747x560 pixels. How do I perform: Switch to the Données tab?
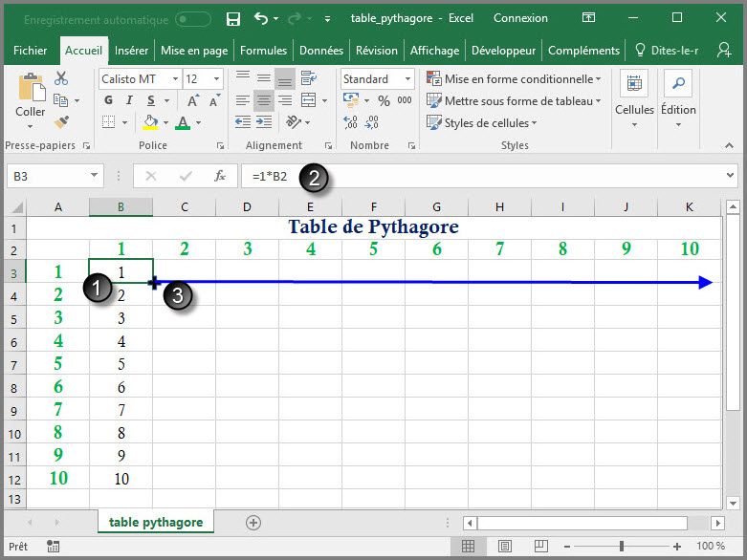click(x=321, y=51)
